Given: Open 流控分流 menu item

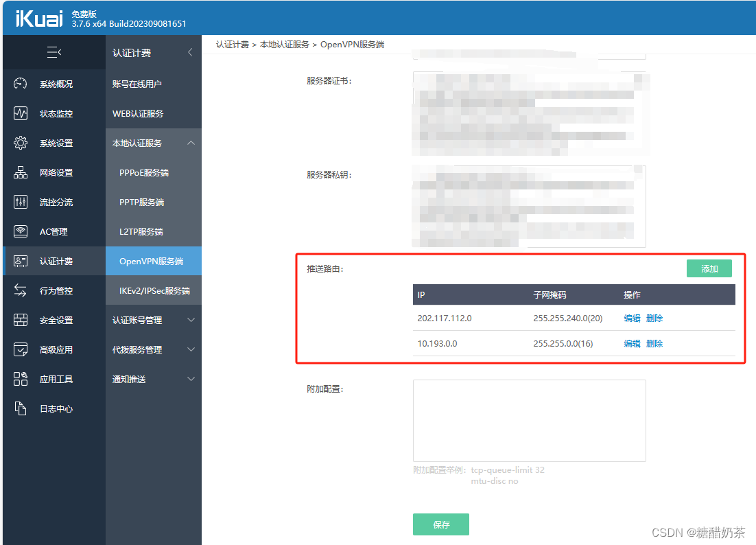Looking at the screenshot, I should (x=56, y=202).
